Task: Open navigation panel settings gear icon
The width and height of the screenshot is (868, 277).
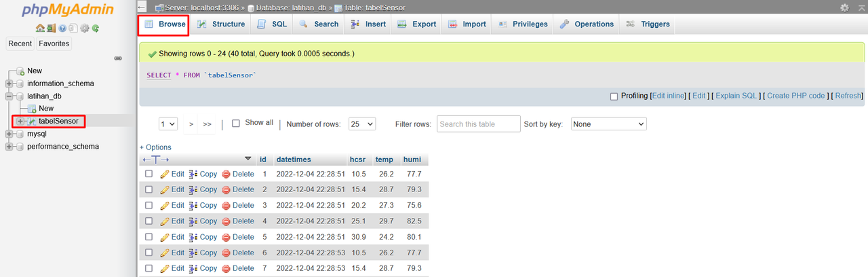Action: 85,29
